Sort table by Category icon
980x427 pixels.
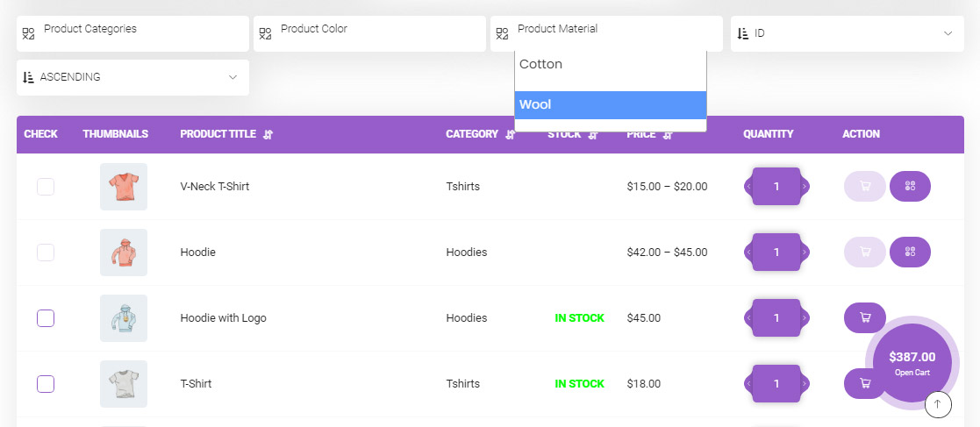point(510,134)
